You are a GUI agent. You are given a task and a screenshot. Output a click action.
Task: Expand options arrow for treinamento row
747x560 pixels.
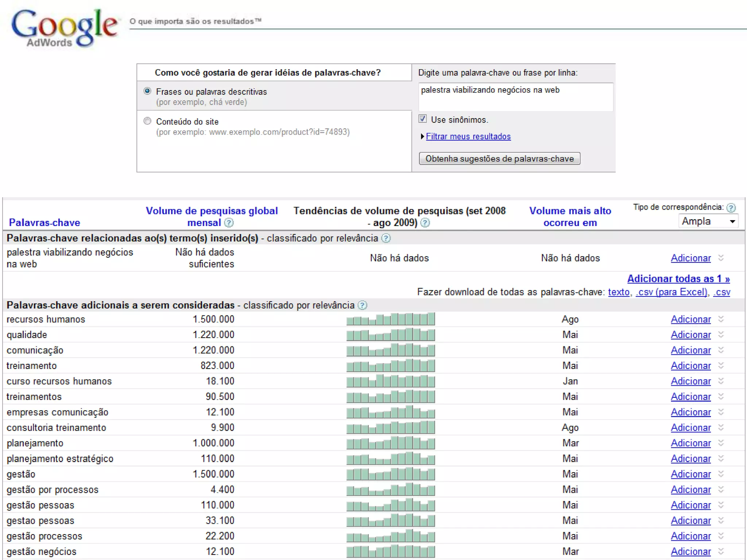point(721,366)
